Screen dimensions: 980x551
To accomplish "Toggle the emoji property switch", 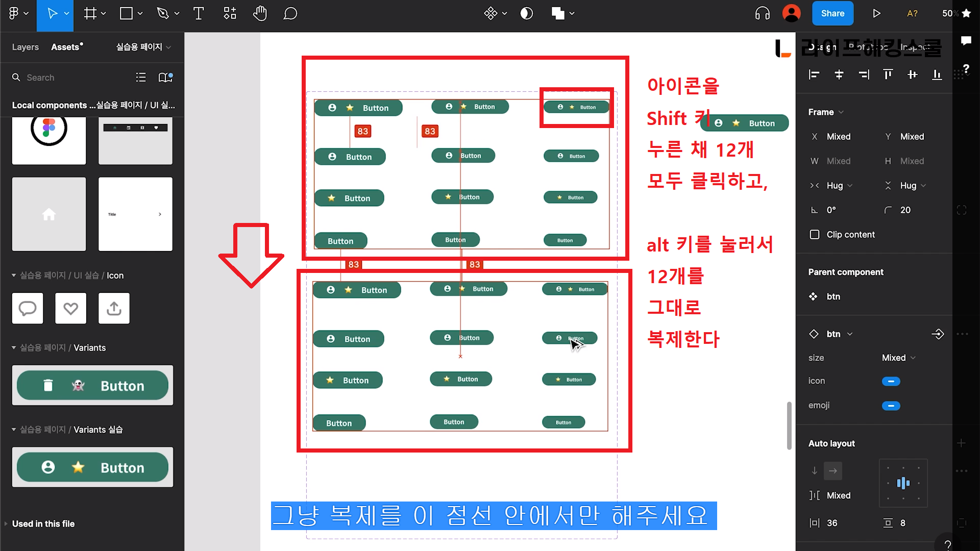I will pos(891,406).
